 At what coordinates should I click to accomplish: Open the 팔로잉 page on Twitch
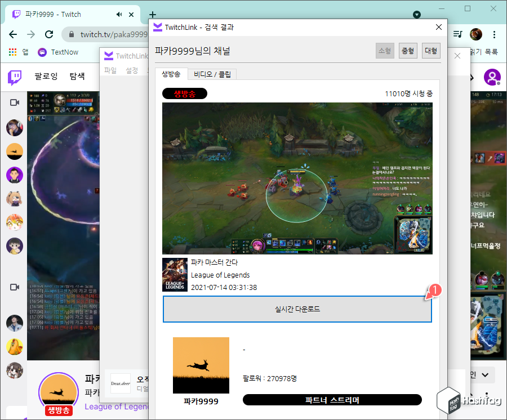[46, 76]
